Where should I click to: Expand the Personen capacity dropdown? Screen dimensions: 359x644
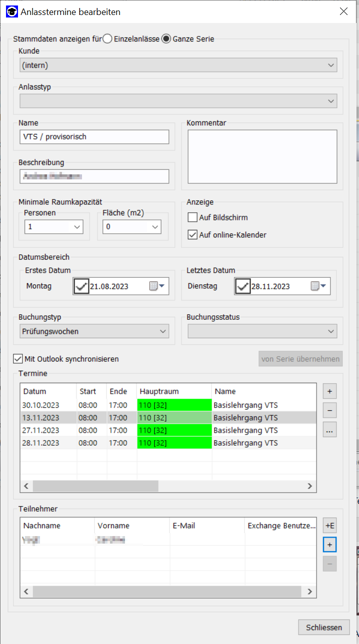77,227
